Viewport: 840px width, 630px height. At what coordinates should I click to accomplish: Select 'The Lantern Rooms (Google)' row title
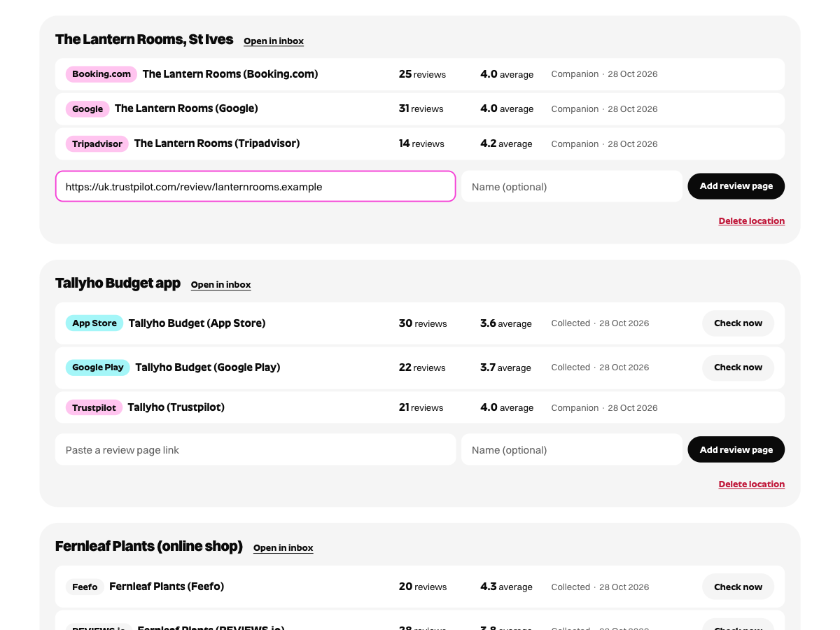click(x=186, y=108)
